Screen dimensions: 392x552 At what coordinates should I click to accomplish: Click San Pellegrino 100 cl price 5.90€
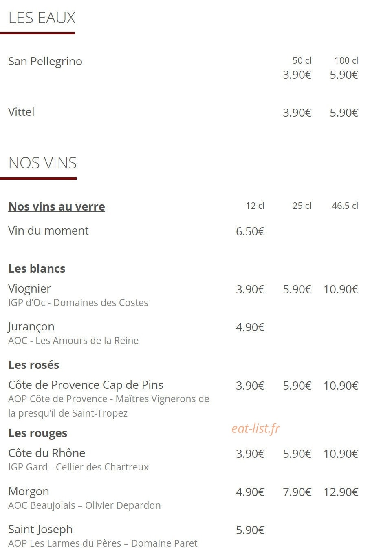click(344, 75)
